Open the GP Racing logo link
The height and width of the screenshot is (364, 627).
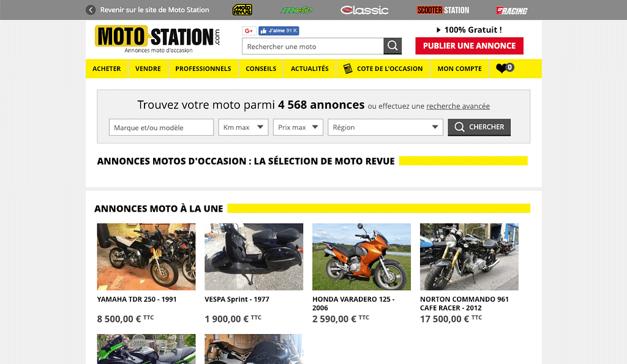[512, 10]
